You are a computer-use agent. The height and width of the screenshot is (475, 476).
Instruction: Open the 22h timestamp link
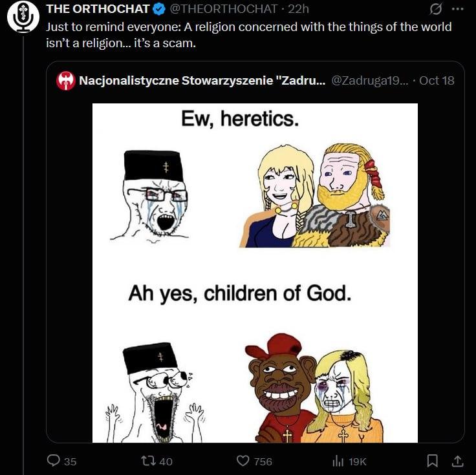coord(298,9)
